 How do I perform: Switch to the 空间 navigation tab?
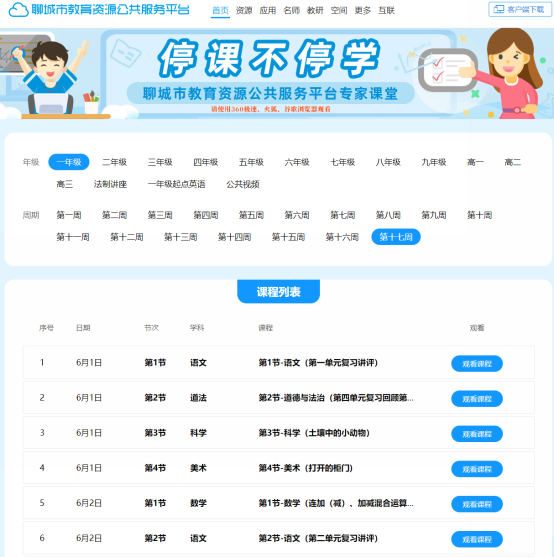339,11
